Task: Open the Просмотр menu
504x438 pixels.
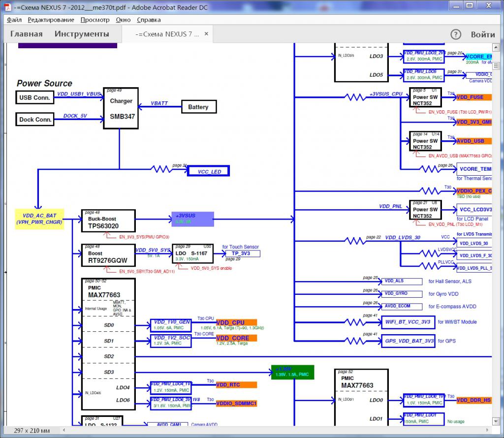Action: pos(95,20)
